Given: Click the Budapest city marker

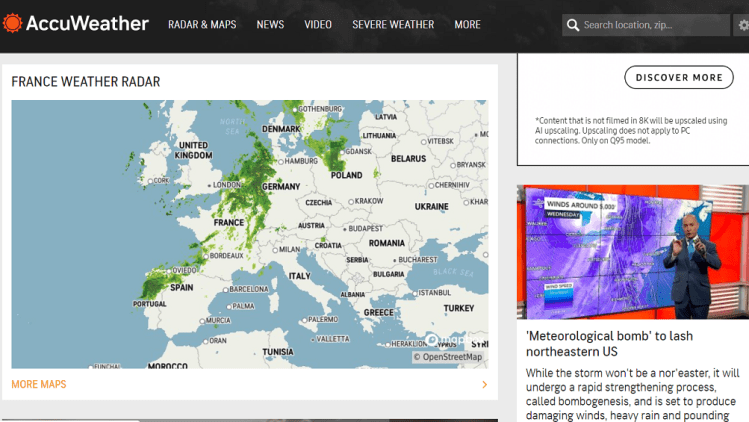Looking at the screenshot, I should coord(345,229).
